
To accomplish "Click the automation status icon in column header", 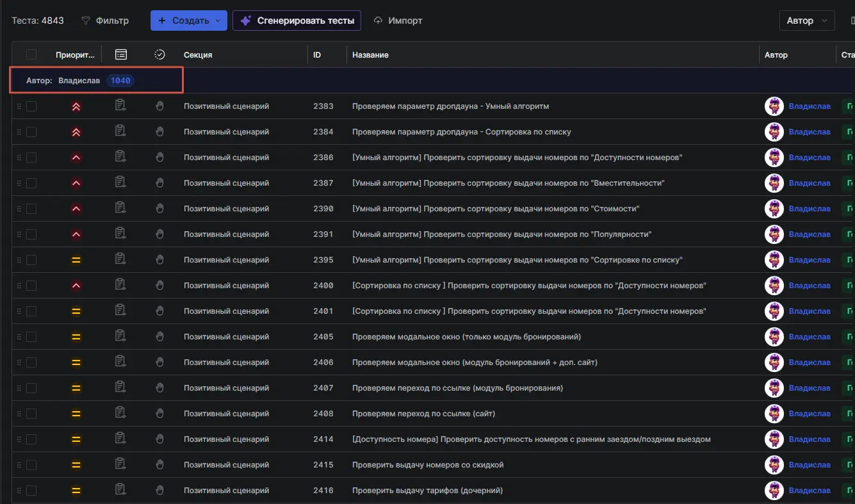I will click(160, 55).
